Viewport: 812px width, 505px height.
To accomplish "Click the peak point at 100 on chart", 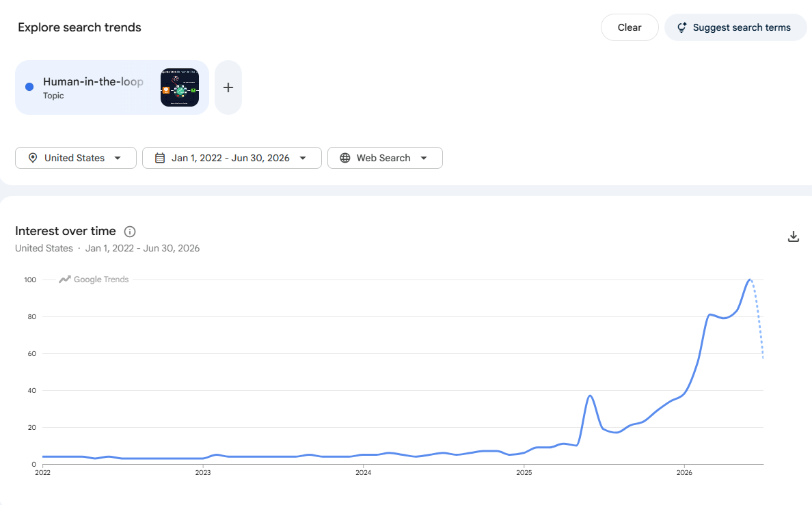I will (x=749, y=279).
